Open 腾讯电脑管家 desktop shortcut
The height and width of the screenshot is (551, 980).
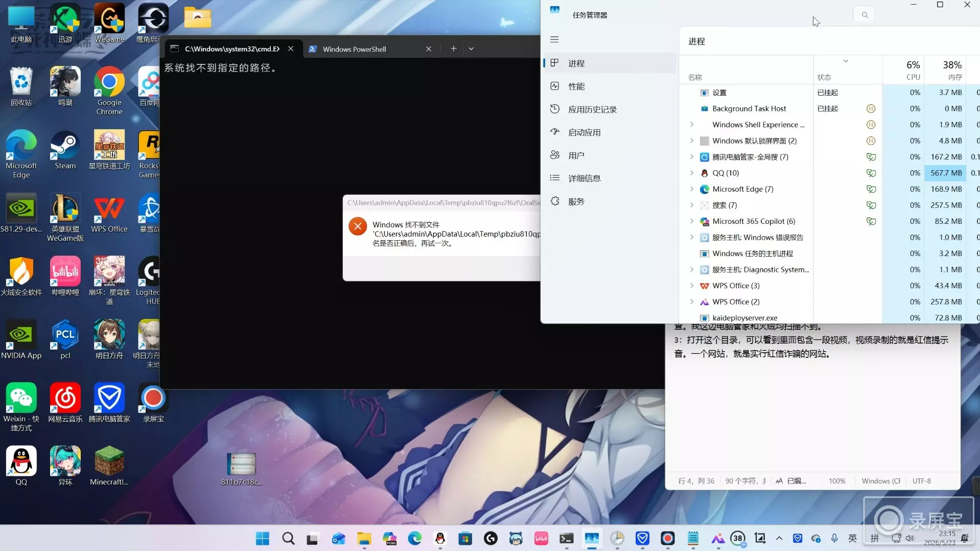(x=109, y=403)
